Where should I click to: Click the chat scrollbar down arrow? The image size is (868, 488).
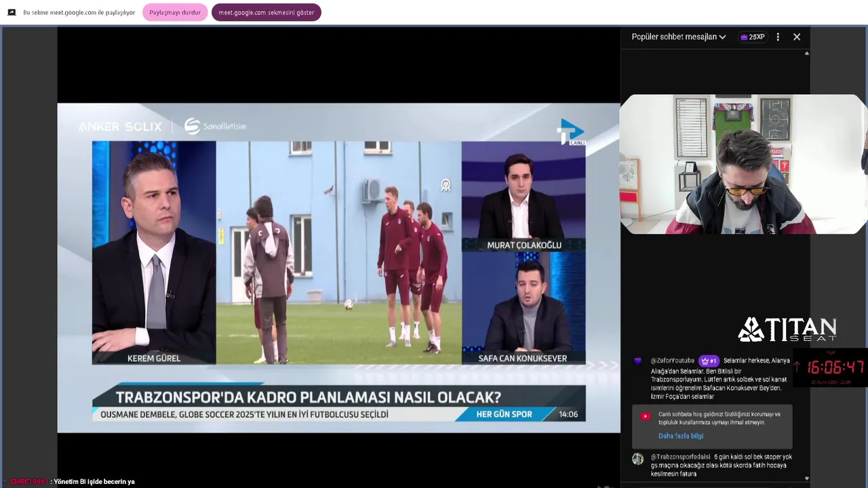806,479
